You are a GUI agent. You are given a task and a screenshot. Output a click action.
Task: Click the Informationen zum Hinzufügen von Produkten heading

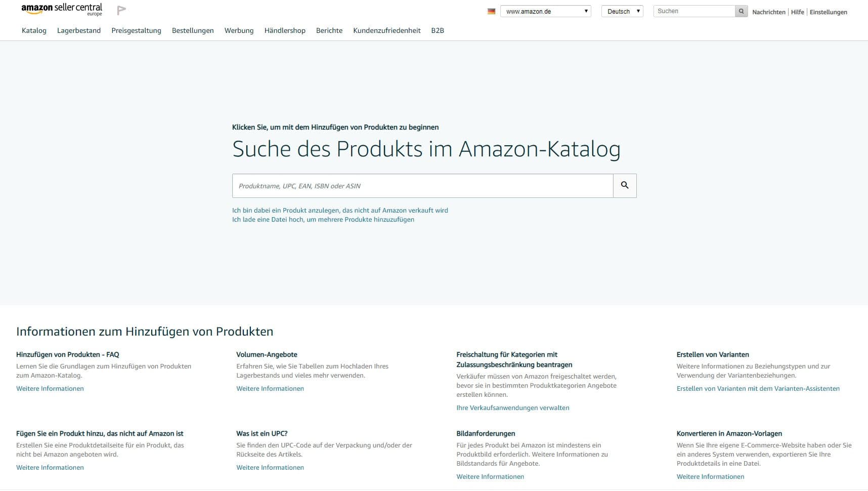tap(145, 332)
